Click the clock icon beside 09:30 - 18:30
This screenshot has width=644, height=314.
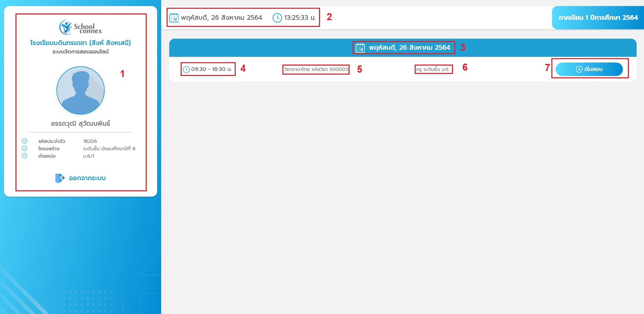click(x=186, y=70)
